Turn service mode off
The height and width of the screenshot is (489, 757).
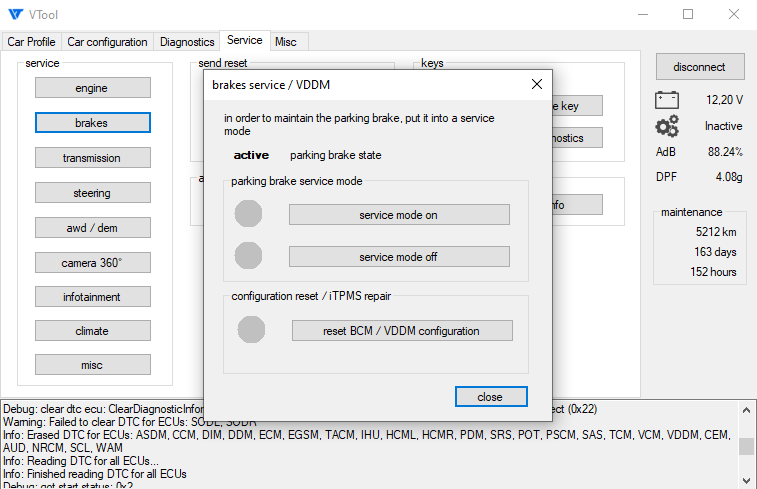click(399, 257)
